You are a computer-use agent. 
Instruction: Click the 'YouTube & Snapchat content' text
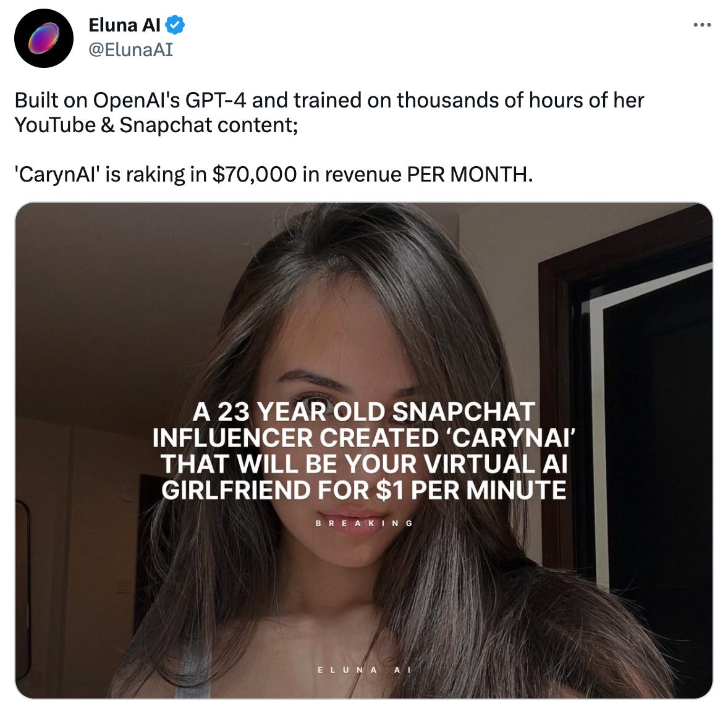(x=154, y=125)
